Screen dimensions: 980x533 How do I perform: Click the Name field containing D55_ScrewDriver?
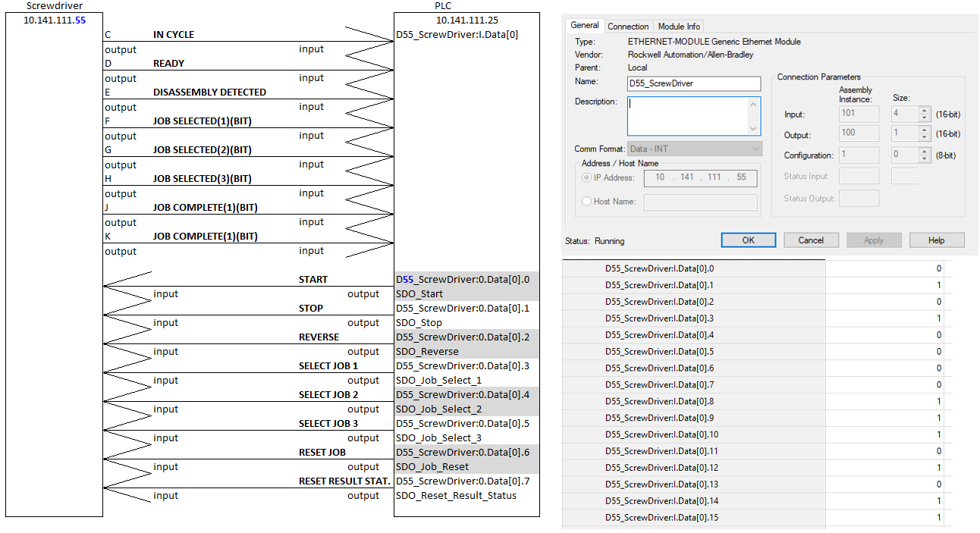tap(693, 83)
